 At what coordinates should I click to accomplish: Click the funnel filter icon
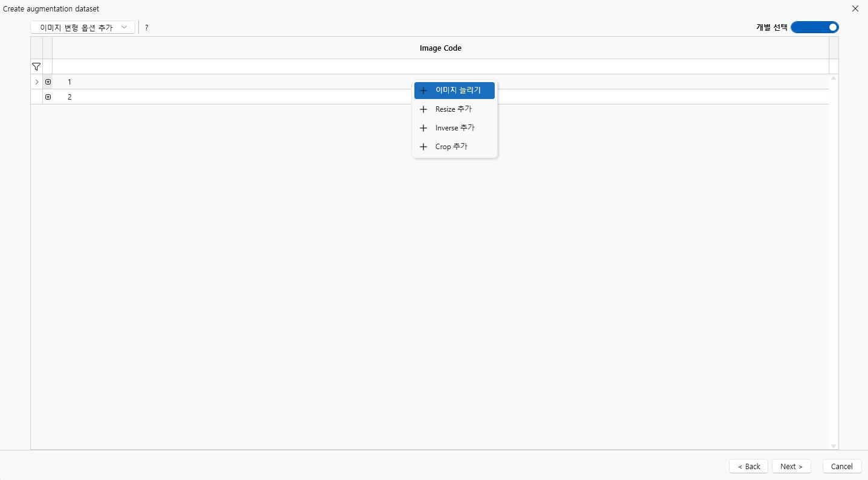point(36,66)
